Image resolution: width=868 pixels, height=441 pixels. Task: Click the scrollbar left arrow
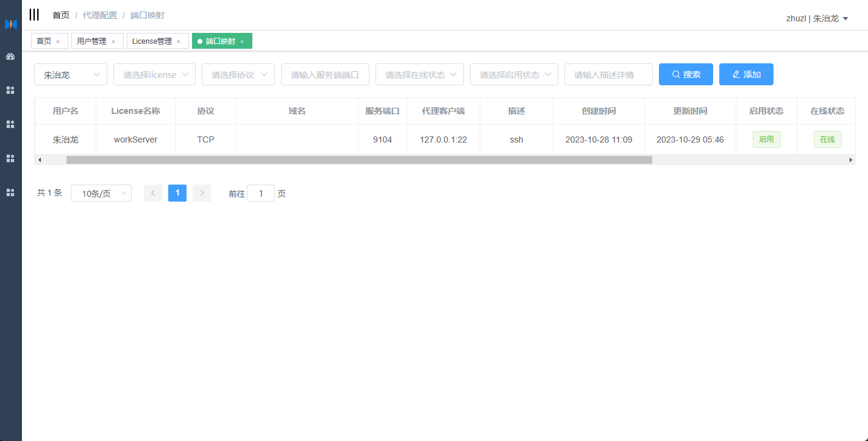[x=40, y=160]
